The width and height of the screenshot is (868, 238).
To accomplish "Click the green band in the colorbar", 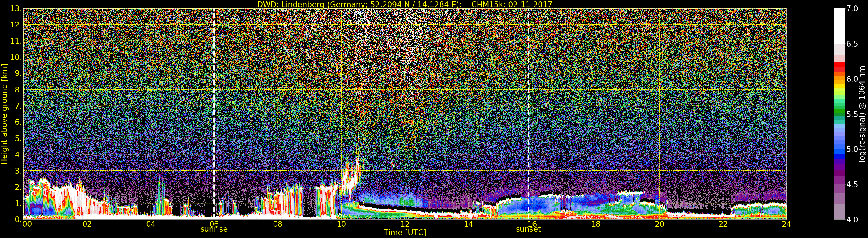I will pos(839,113).
